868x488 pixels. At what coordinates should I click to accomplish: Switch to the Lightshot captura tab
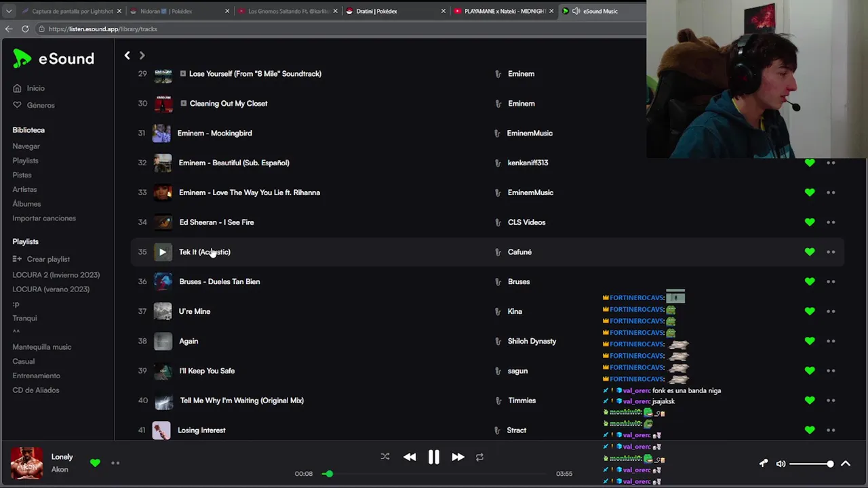[73, 11]
